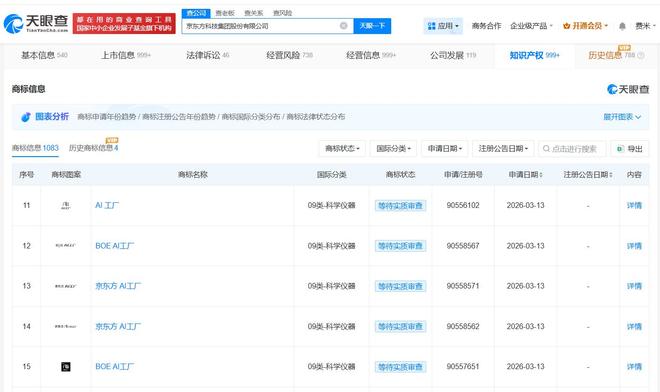Go to 上市信息 tab

(x=125, y=55)
